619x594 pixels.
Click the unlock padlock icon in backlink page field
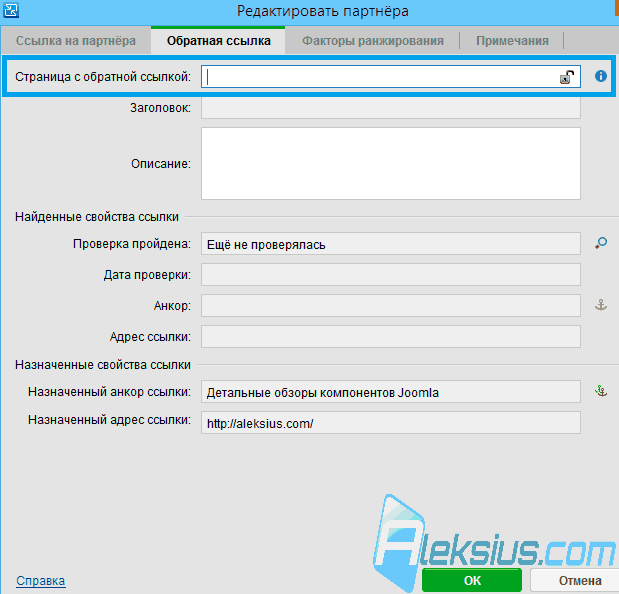coord(567,77)
